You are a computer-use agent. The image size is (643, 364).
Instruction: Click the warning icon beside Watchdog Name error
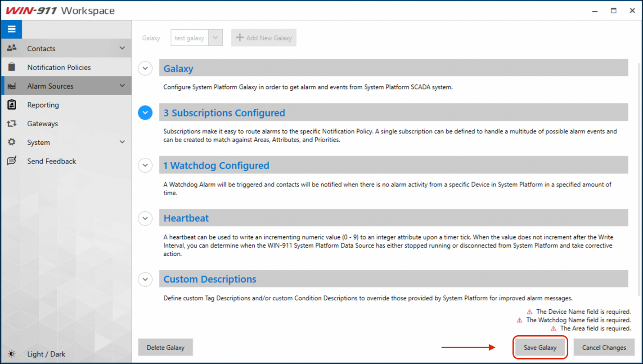coord(520,320)
